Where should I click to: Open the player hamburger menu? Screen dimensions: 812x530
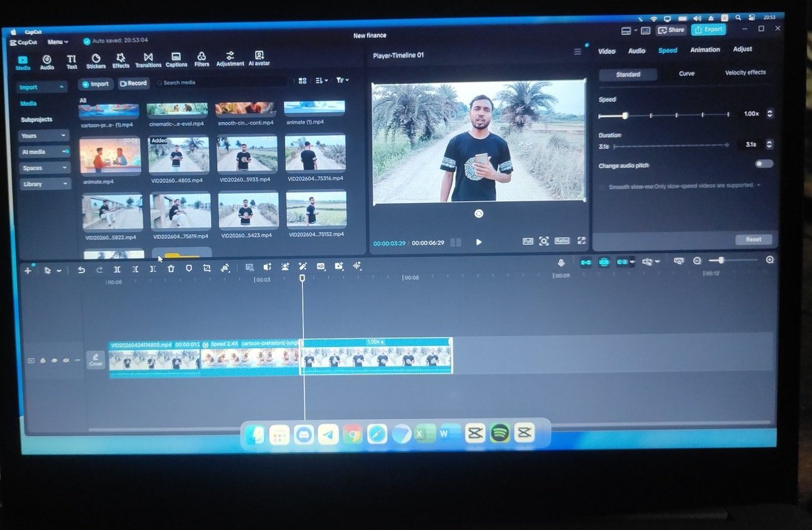pos(577,51)
